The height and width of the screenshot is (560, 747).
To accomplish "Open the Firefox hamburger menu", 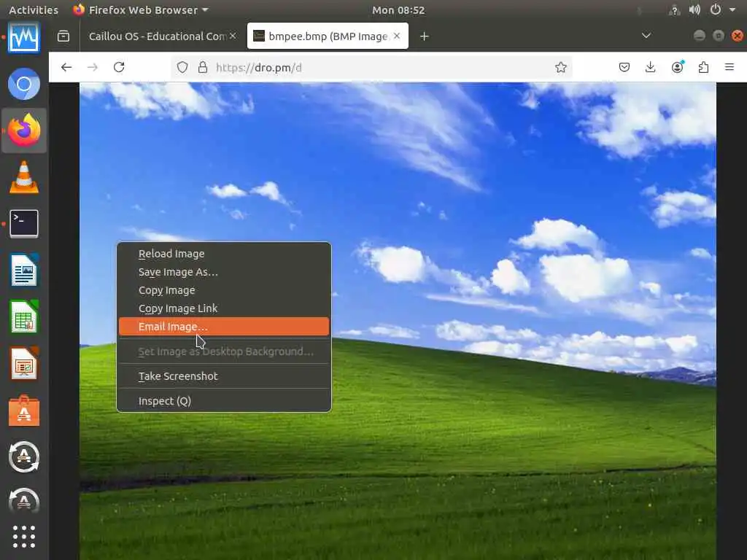I will [x=729, y=67].
